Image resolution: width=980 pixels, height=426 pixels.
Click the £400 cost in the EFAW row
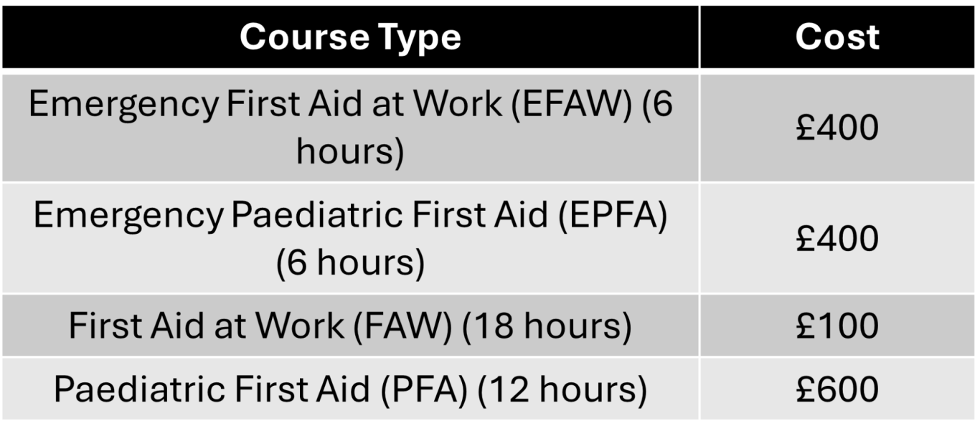(838, 128)
